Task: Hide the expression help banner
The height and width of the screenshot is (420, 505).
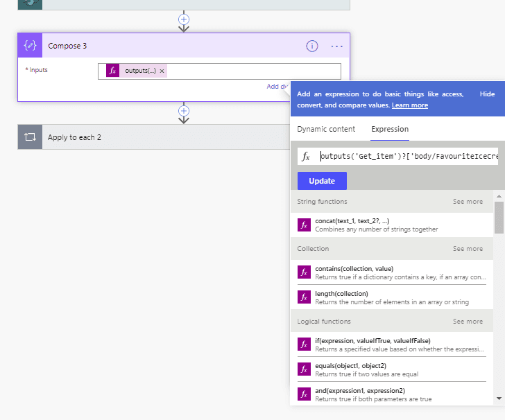Action: 487,94
